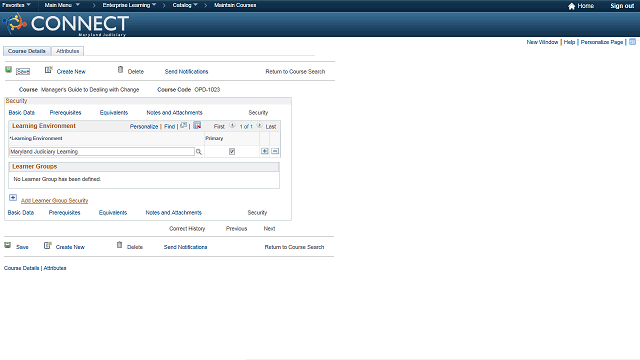
Task: Personalize the Learning Environment grid
Action: pyautogui.click(x=144, y=127)
